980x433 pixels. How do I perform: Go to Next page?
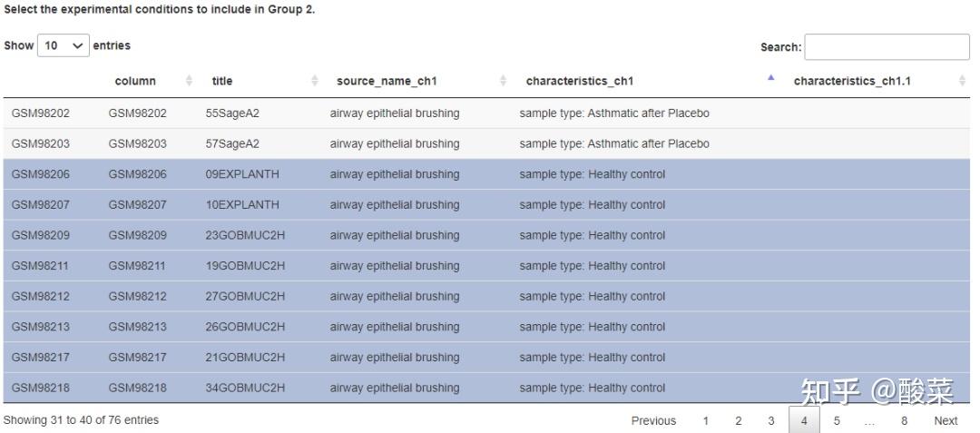click(946, 420)
